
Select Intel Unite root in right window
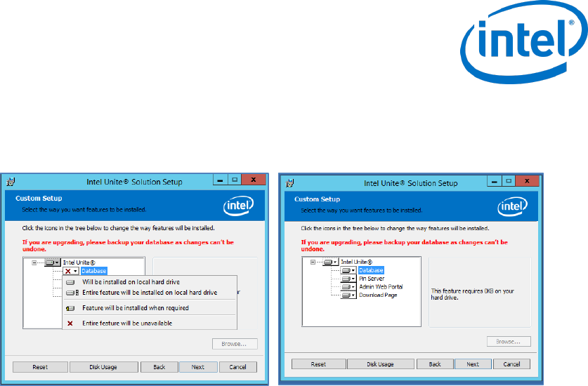356,262
